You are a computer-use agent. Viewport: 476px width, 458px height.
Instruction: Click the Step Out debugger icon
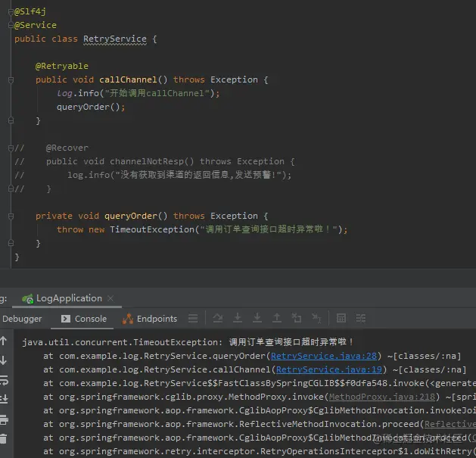point(277,318)
